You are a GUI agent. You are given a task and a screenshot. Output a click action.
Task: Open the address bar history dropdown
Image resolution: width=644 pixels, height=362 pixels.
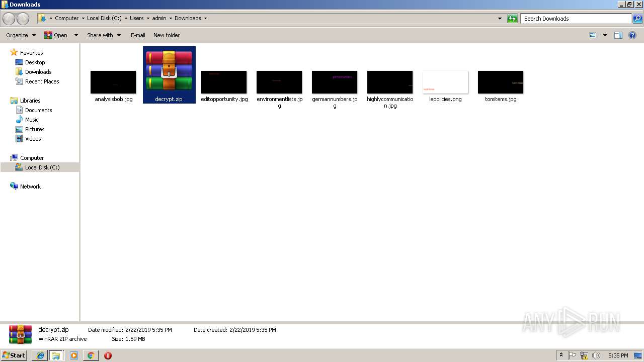coord(500,19)
